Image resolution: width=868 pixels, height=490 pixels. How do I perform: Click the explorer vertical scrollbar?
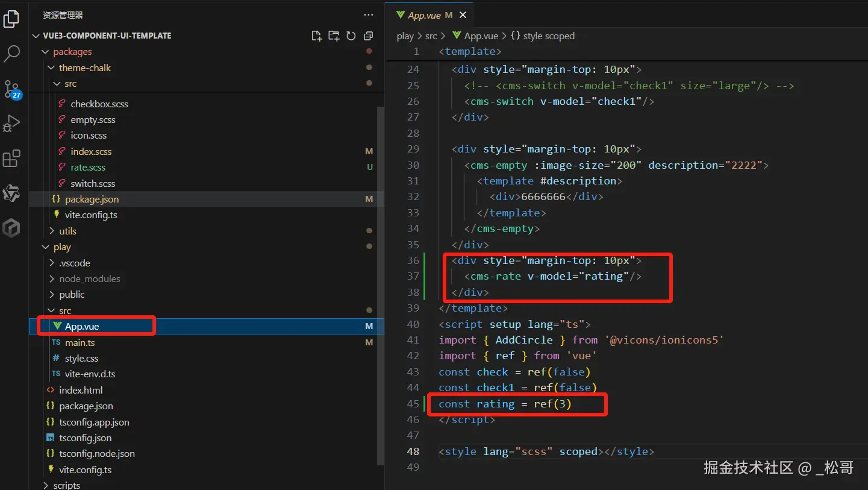tap(380, 286)
